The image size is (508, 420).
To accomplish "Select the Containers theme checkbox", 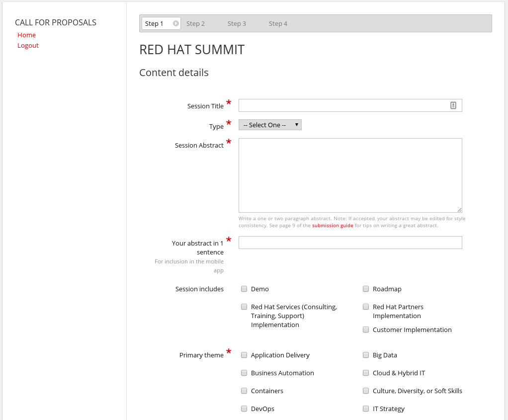I will pyautogui.click(x=244, y=391).
